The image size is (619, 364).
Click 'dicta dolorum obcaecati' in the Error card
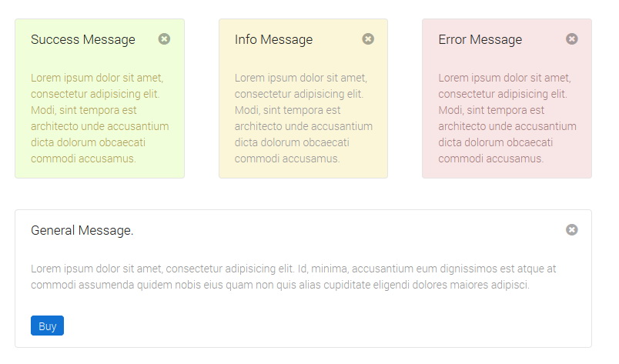coord(496,142)
